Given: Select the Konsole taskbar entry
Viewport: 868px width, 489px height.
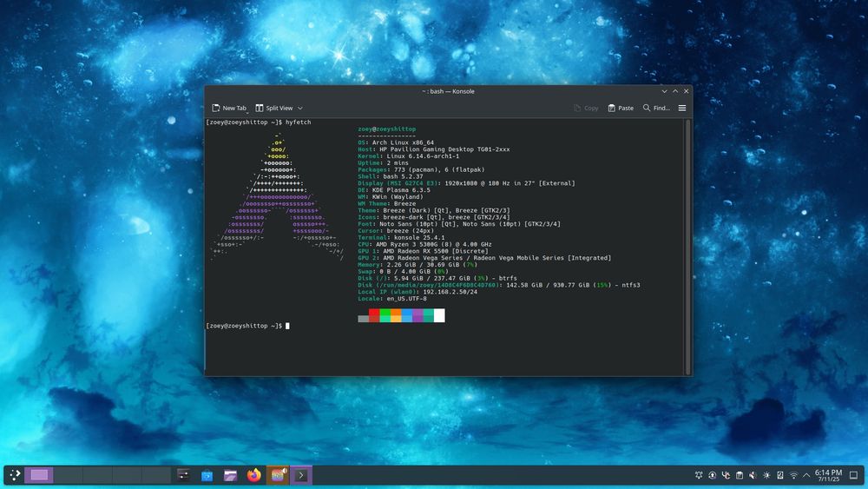Looking at the screenshot, I should click(301, 474).
